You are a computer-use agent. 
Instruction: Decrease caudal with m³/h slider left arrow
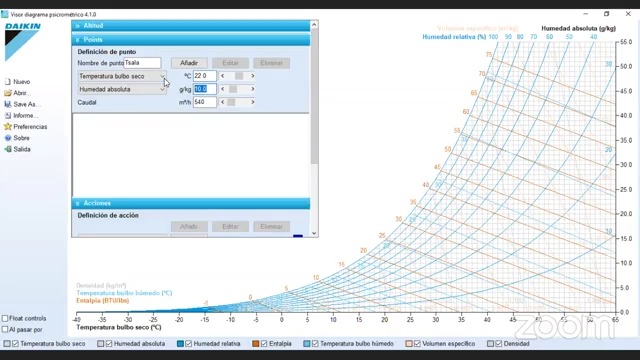pos(222,102)
